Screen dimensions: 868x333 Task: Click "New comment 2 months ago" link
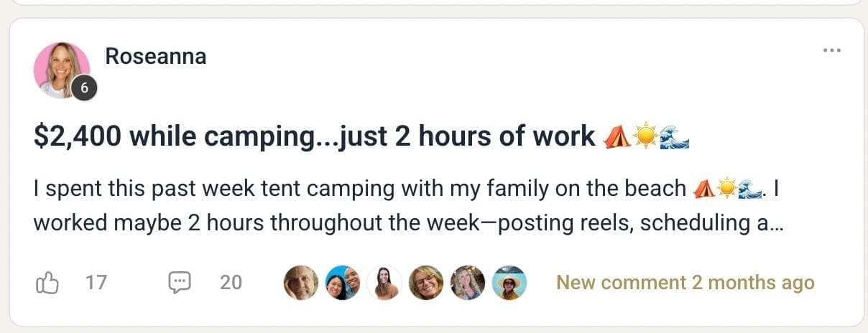(x=685, y=283)
